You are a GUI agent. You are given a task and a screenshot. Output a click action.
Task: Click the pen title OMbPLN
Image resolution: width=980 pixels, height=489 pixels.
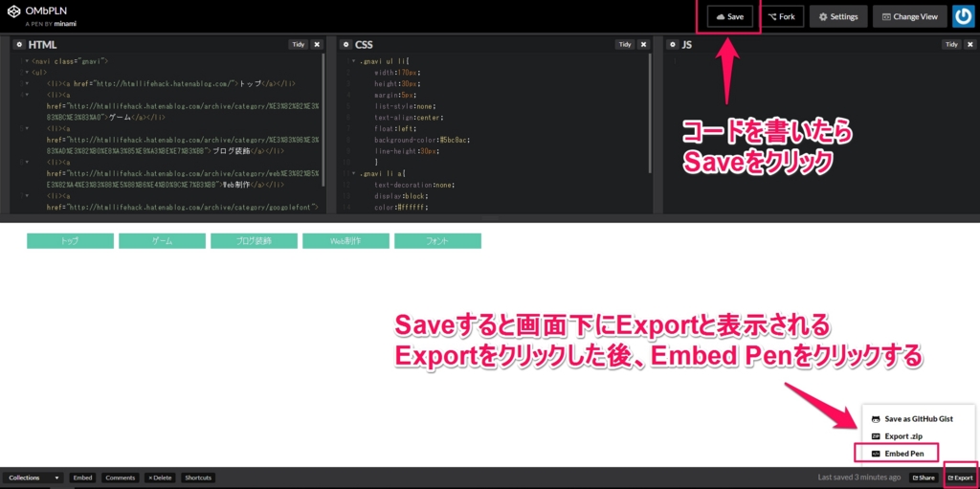coord(46,11)
